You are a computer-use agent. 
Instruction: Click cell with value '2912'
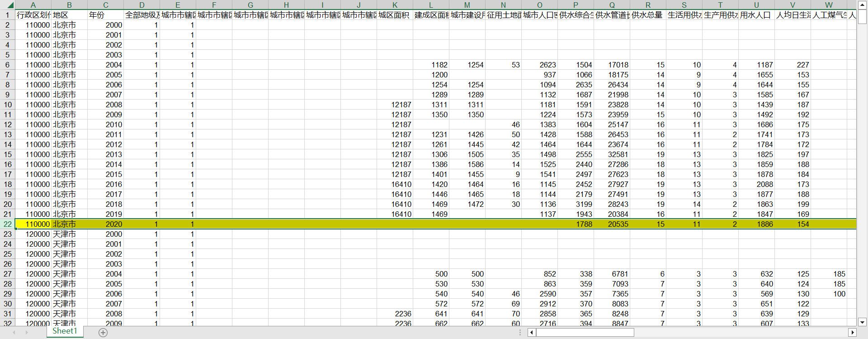point(539,304)
